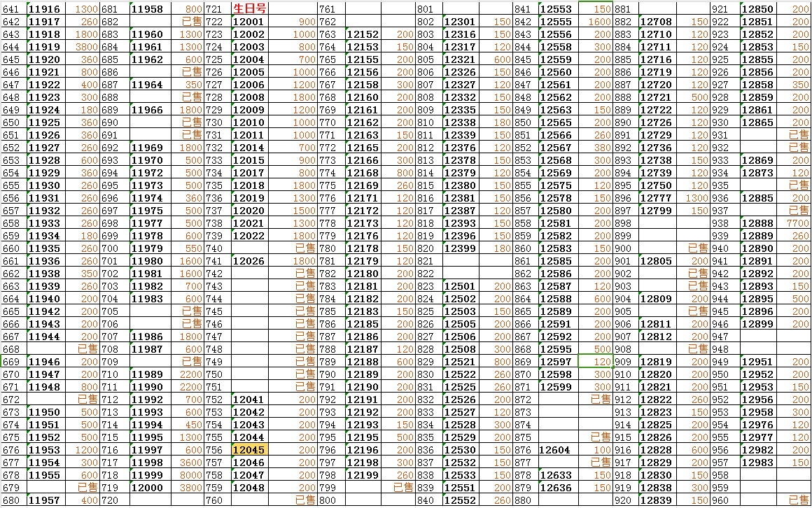812x508 pixels.
Task: Click number cell 12983
Action: pyautogui.click(x=757, y=463)
